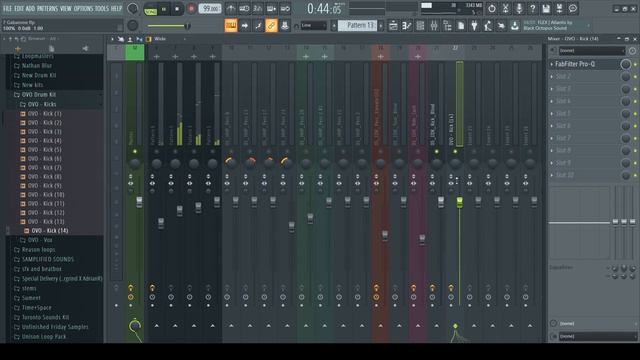The width and height of the screenshot is (640, 360).
Task: Click the download content icon
Action: [x=515, y=26]
